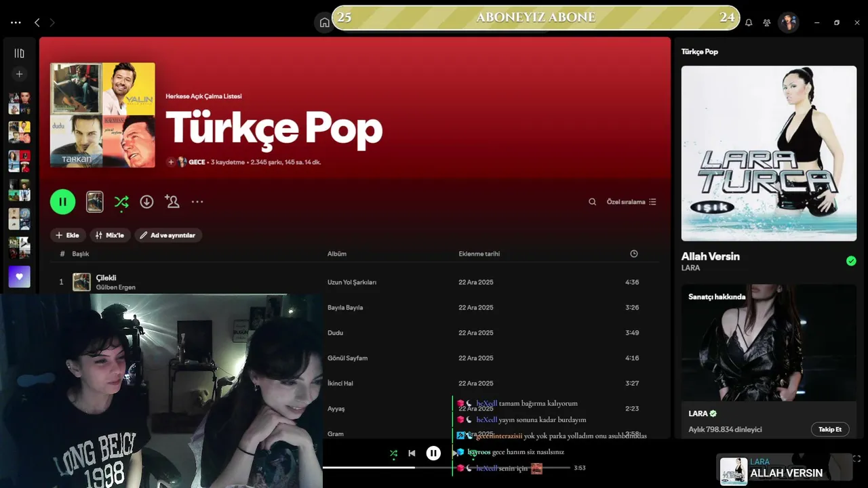Pause the playlist with the green button
Screen dimensions: 868x488
coord(63,201)
